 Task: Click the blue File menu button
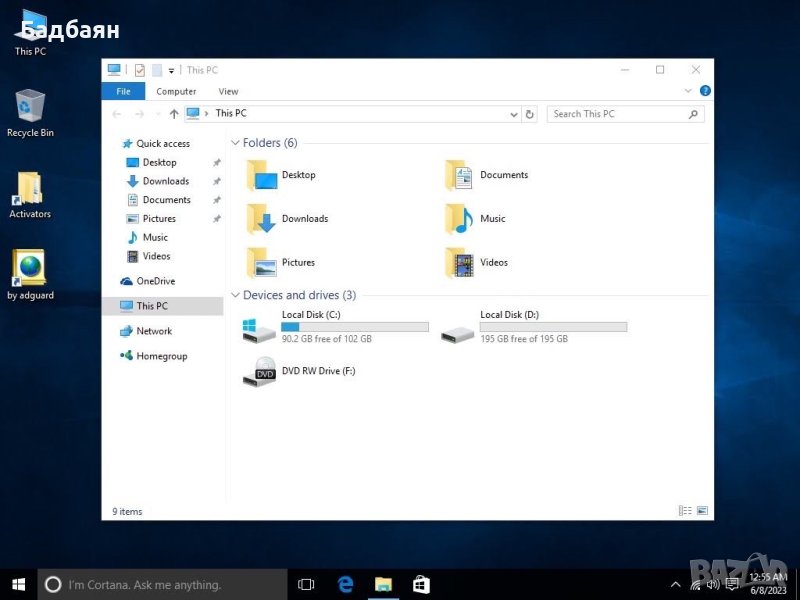tap(123, 91)
